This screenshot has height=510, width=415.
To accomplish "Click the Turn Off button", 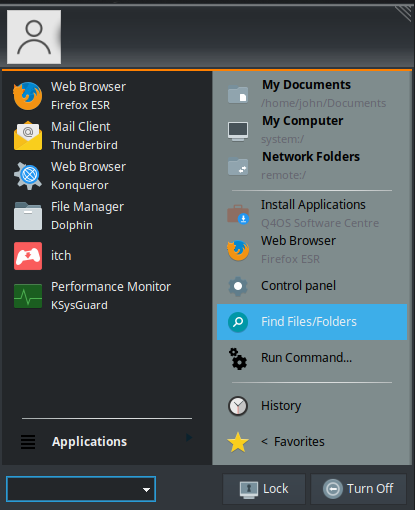I will pyautogui.click(x=358, y=489).
